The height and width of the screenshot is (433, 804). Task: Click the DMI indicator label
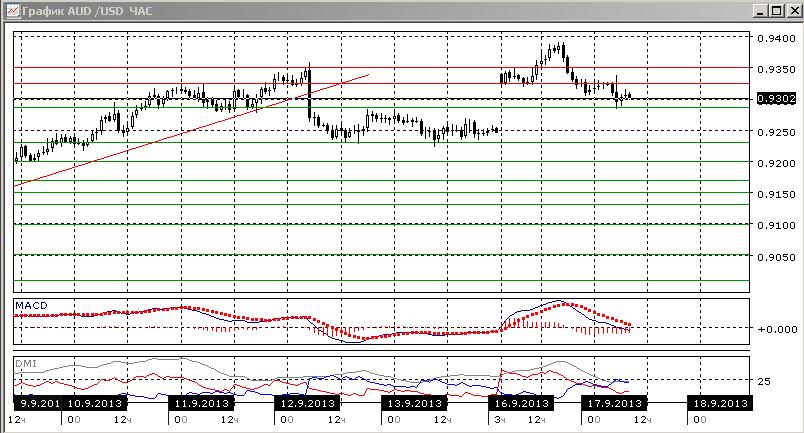tap(26, 364)
